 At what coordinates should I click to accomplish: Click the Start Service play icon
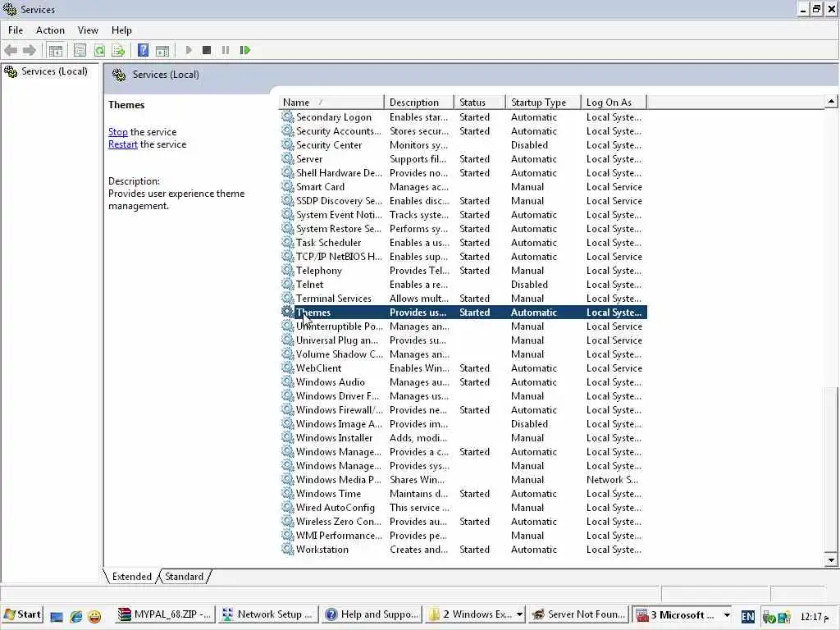point(188,50)
